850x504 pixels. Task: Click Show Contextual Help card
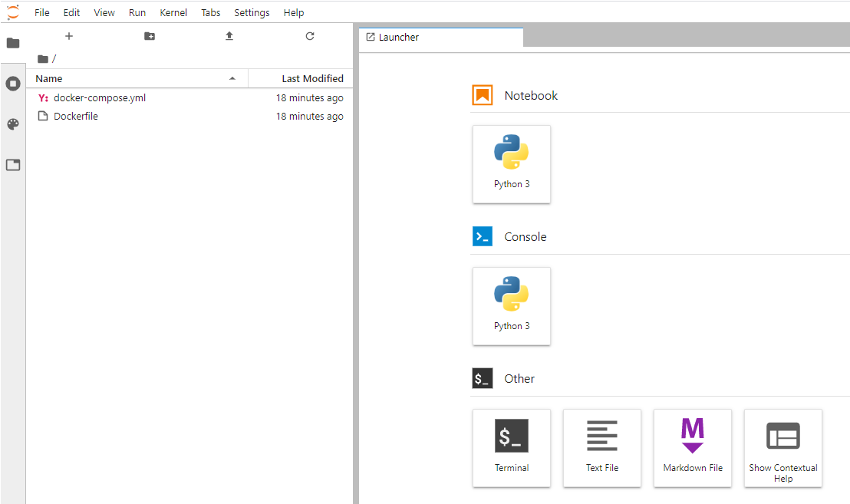(x=782, y=448)
